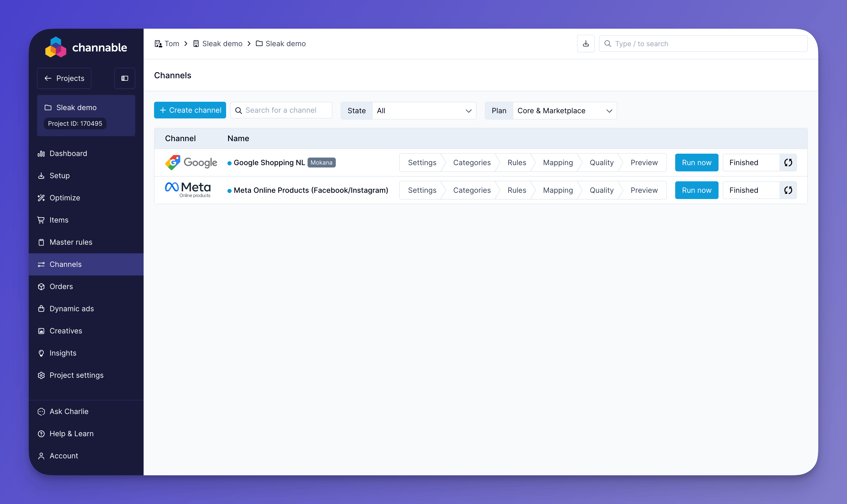Click the Name column header

tap(238, 138)
